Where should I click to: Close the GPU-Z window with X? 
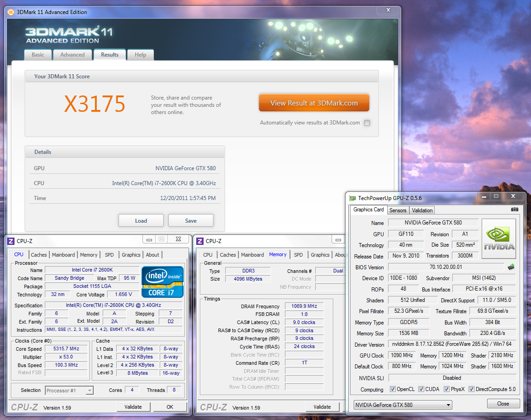(513, 196)
